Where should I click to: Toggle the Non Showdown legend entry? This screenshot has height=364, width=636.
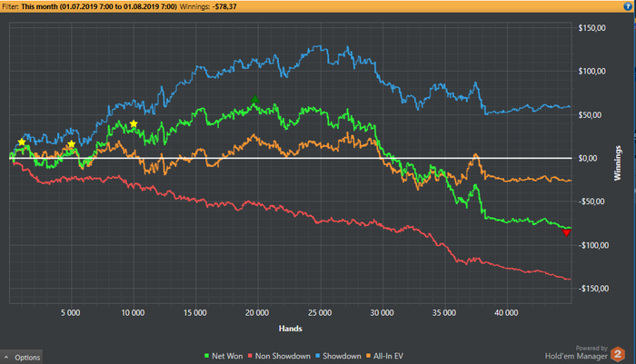pyautogui.click(x=279, y=356)
